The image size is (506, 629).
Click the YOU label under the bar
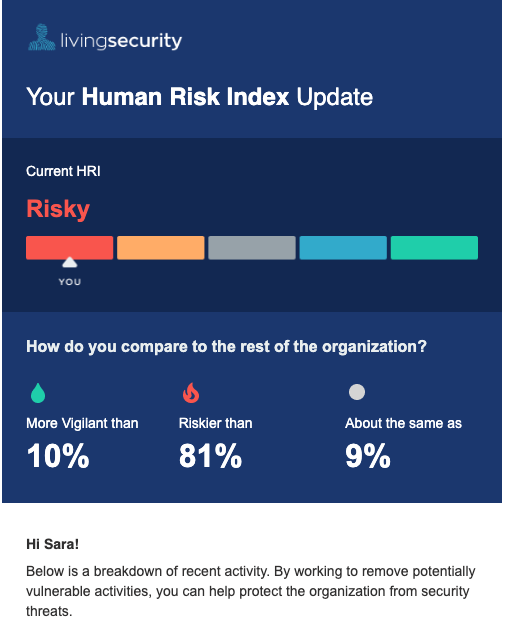click(x=70, y=282)
